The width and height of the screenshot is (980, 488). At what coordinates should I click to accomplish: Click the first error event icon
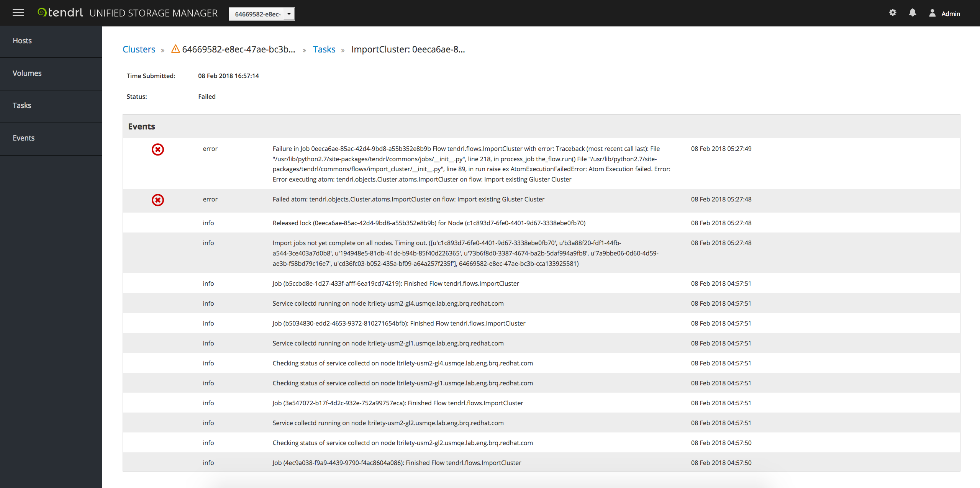point(158,149)
